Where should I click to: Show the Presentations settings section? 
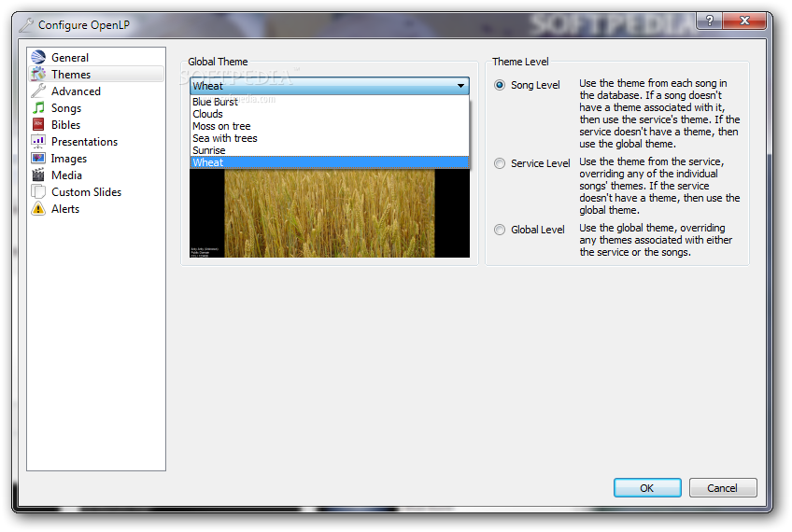(x=96, y=142)
